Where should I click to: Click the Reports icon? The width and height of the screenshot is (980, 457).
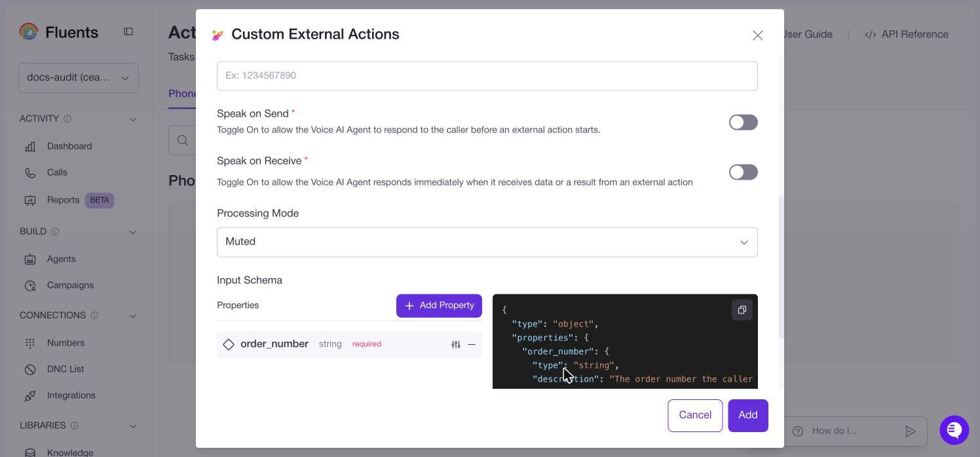click(30, 200)
